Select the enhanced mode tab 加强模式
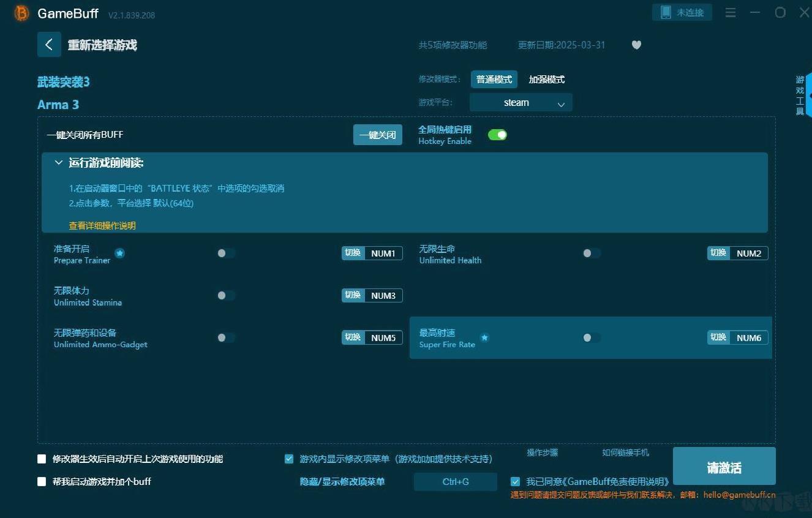Image resolution: width=812 pixels, height=518 pixels. 547,80
